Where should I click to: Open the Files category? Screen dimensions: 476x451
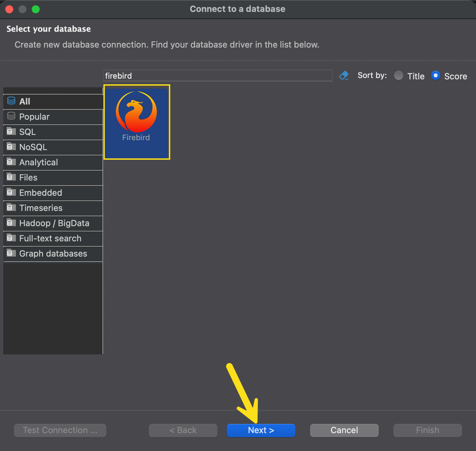pos(28,178)
